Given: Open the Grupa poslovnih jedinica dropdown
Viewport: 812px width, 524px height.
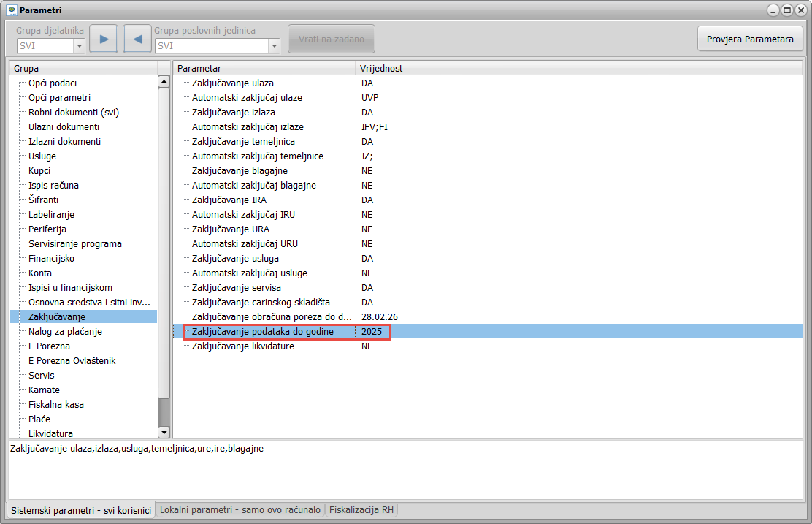Looking at the screenshot, I should 274,46.
